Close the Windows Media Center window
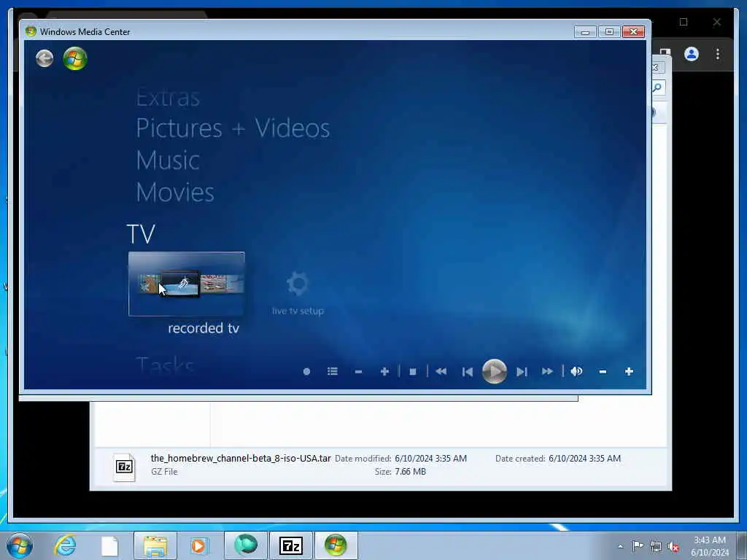Screen dimensions: 747x560 634,32
